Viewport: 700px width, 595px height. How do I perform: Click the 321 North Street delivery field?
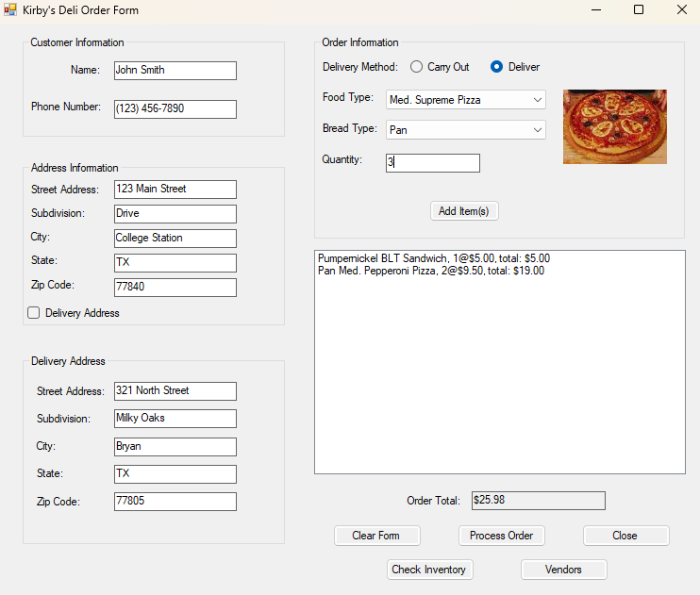(175, 391)
